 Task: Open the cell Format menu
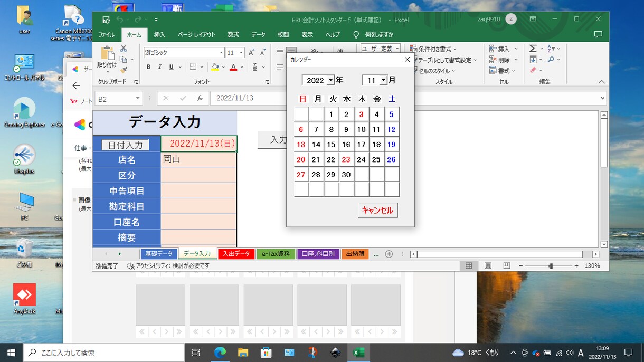pyautogui.click(x=503, y=71)
